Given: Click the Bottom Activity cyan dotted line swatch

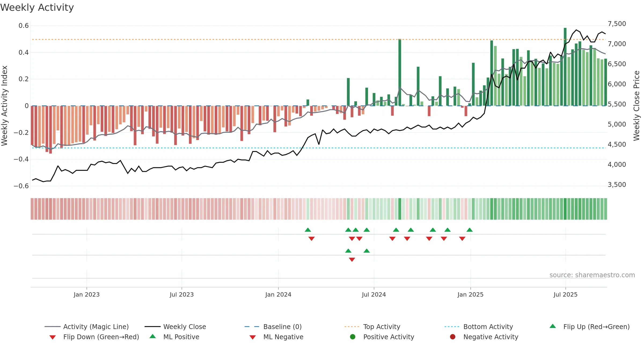Looking at the screenshot, I should tap(452, 327).
